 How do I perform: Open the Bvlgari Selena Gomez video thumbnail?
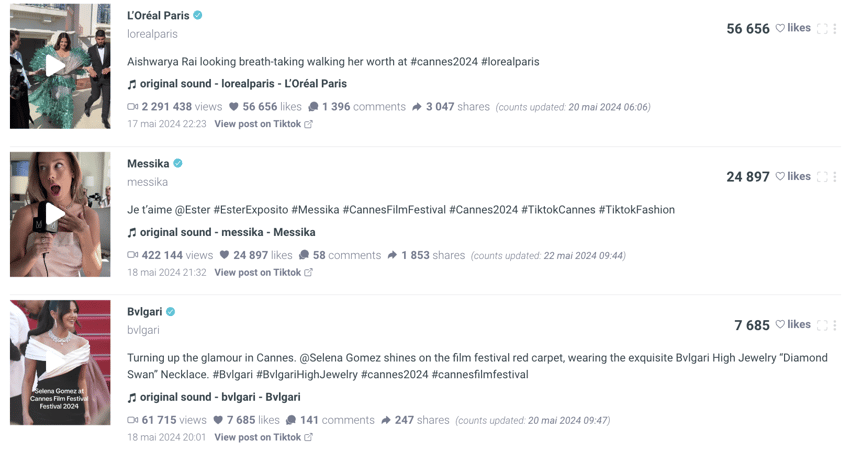(x=60, y=363)
